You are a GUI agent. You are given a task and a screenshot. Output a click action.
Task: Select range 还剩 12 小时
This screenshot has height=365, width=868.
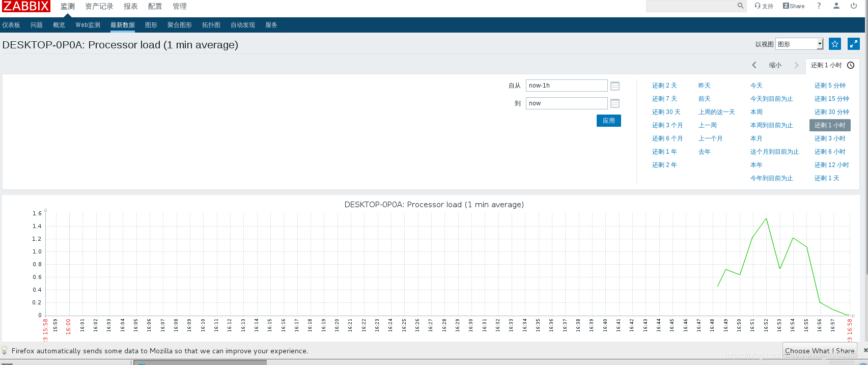[x=832, y=165]
